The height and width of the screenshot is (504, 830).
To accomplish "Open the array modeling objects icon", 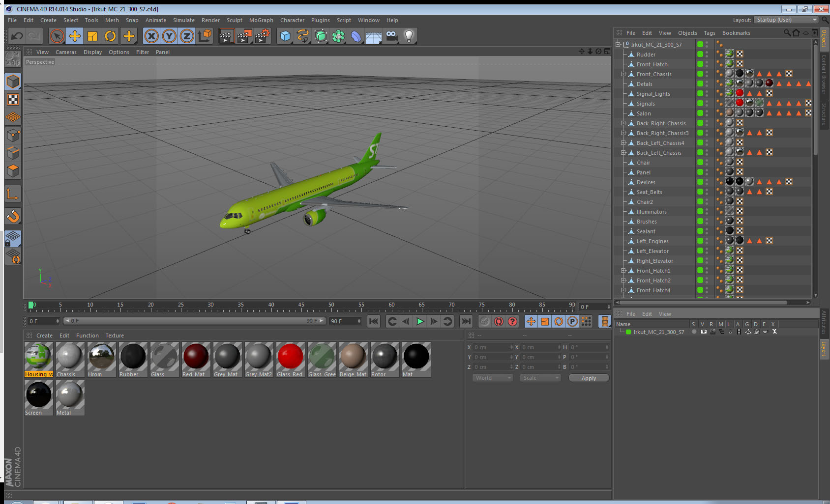I will (x=338, y=36).
